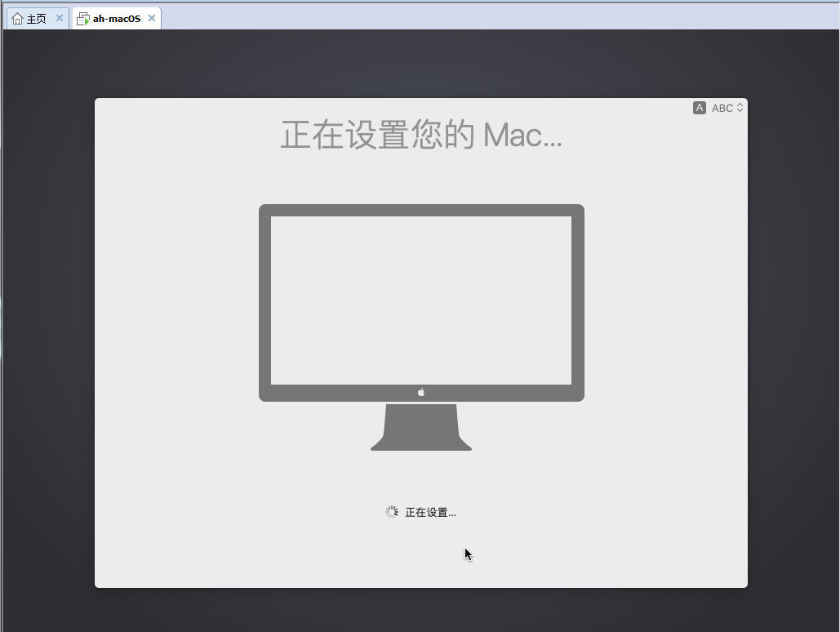Click the loading spinner icon
Screen dimensions: 840x632
click(x=392, y=512)
